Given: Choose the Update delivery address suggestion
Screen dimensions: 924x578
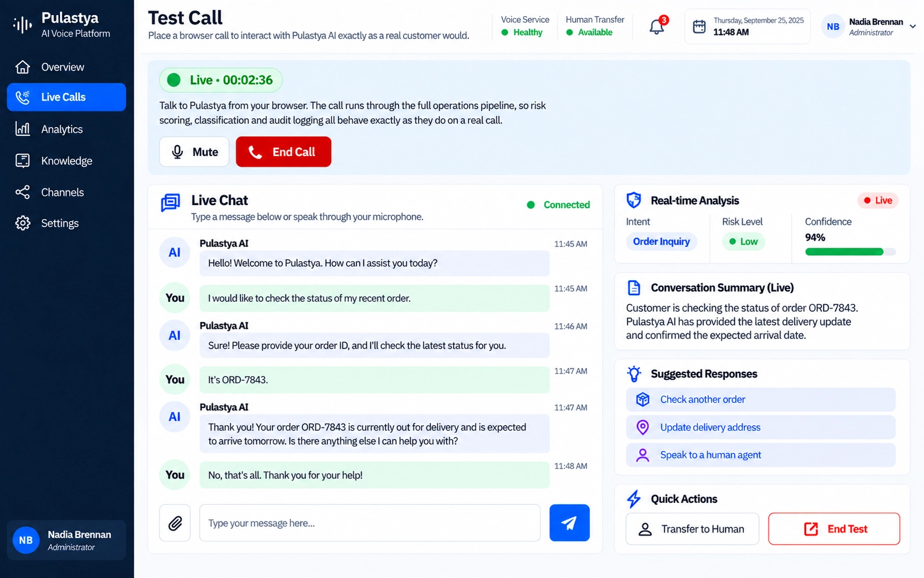Looking at the screenshot, I should (761, 428).
